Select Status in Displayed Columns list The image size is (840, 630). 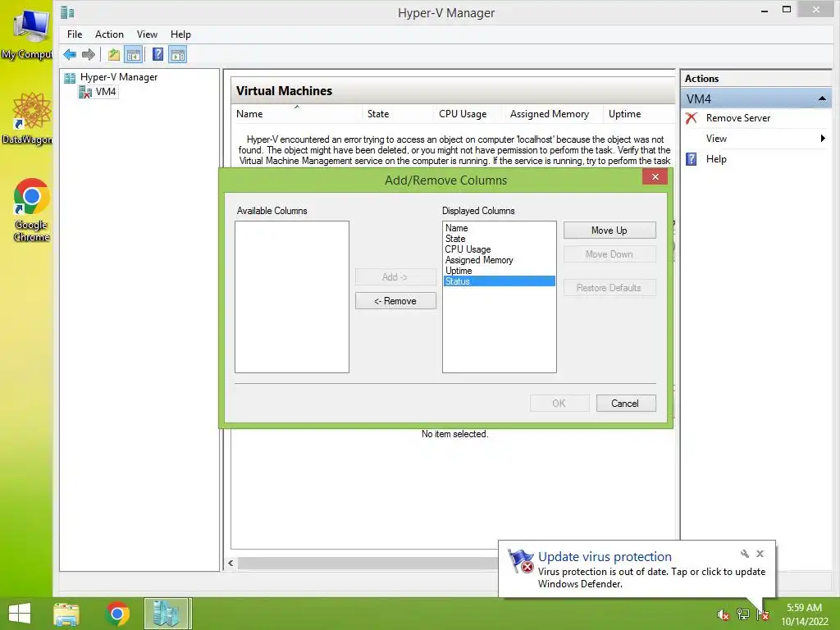[x=499, y=281]
